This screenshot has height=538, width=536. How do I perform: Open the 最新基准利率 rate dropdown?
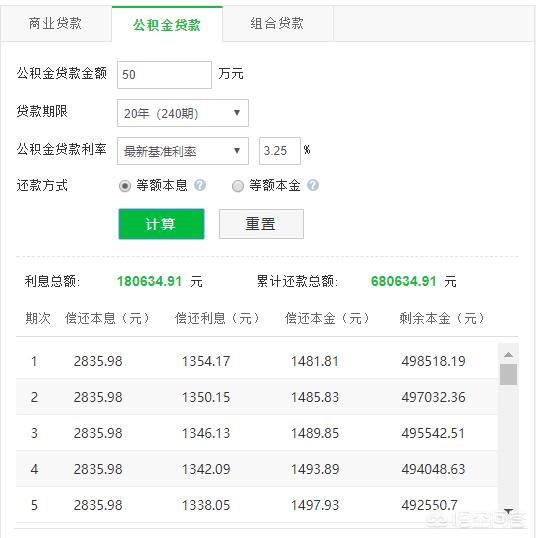pos(183,151)
